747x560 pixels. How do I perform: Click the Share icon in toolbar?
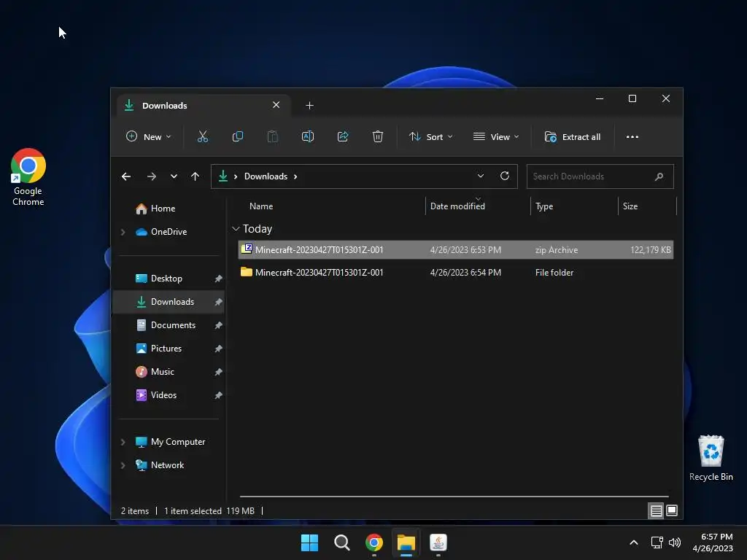[343, 136]
